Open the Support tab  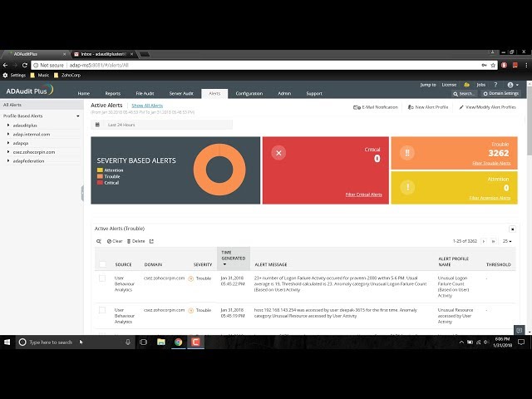[x=314, y=93]
